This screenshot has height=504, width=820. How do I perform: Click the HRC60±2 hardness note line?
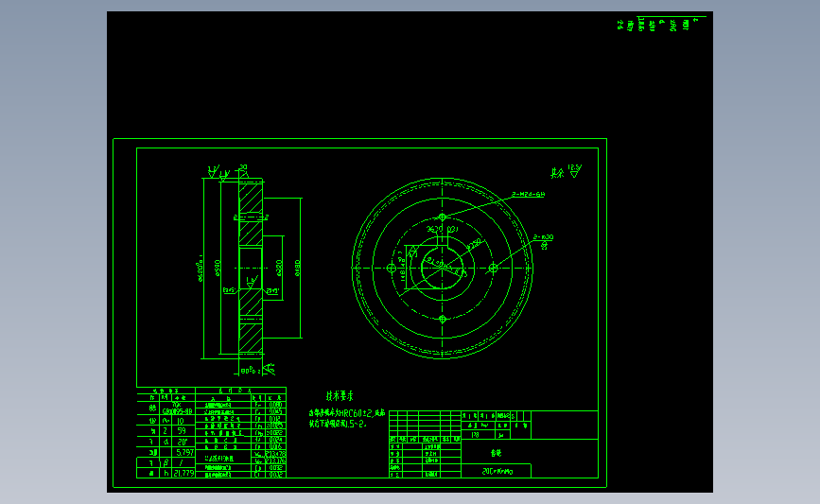(x=347, y=413)
